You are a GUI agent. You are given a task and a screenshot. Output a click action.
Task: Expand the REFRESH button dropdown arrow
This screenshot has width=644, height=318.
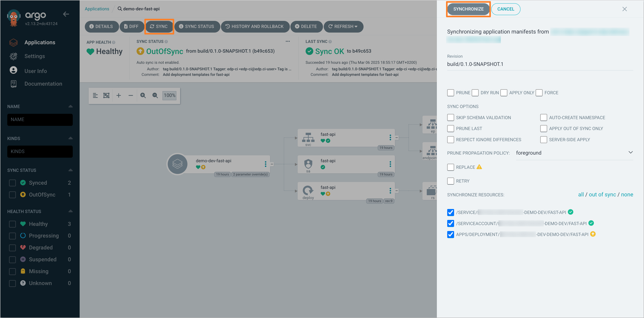357,26
